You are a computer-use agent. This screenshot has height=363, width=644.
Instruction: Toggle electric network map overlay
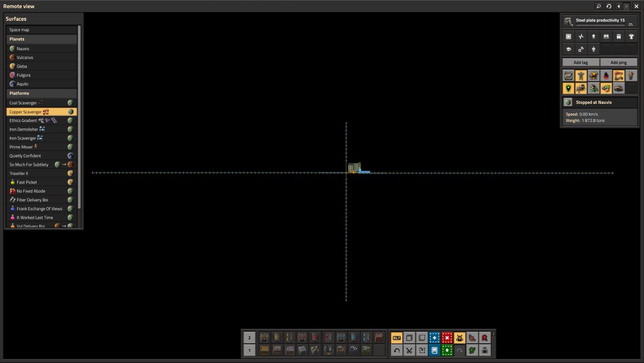(x=581, y=76)
